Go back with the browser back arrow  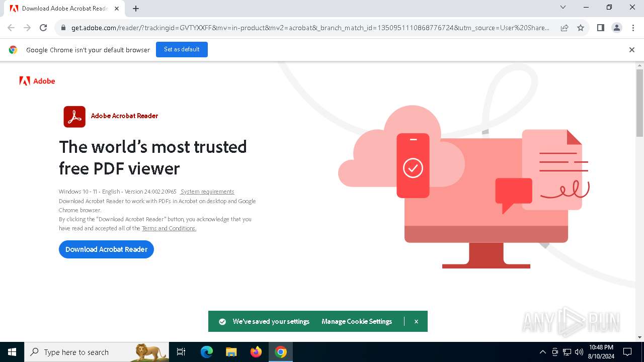click(x=11, y=28)
